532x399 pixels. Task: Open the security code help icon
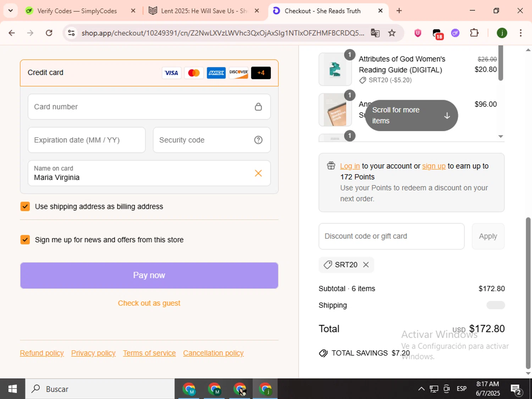tap(259, 140)
